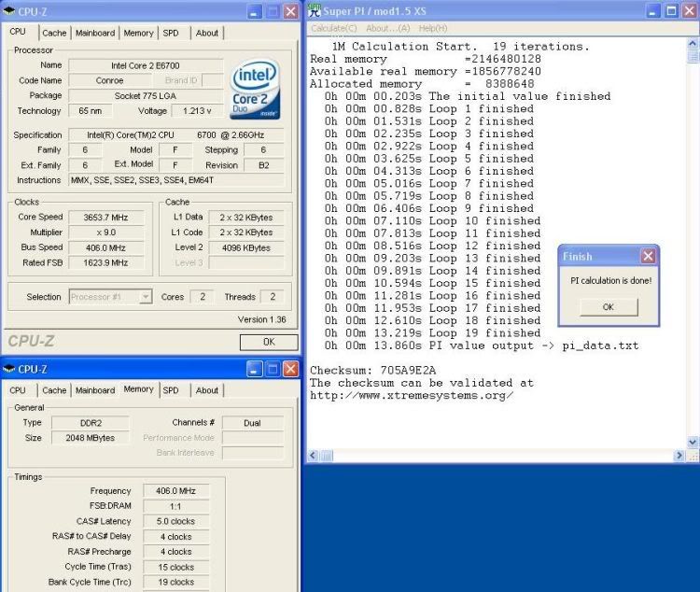
Task: Click the CAS# Latency value 5.0 clocks
Action: point(175,521)
